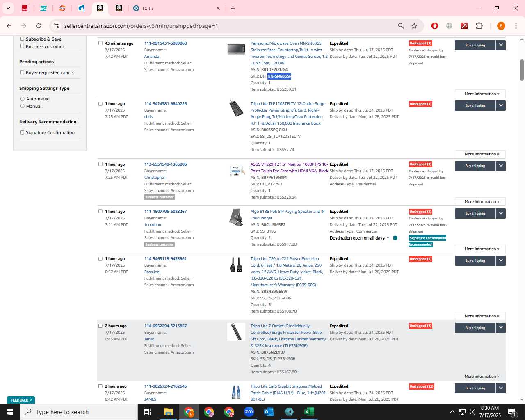Open the Extensions puzzle icon

coord(479,26)
